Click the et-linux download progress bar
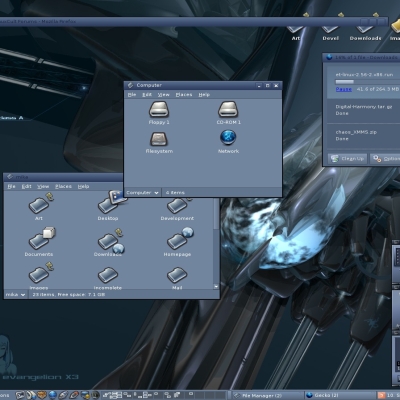Screen dimensions: 400x400 [x=368, y=82]
